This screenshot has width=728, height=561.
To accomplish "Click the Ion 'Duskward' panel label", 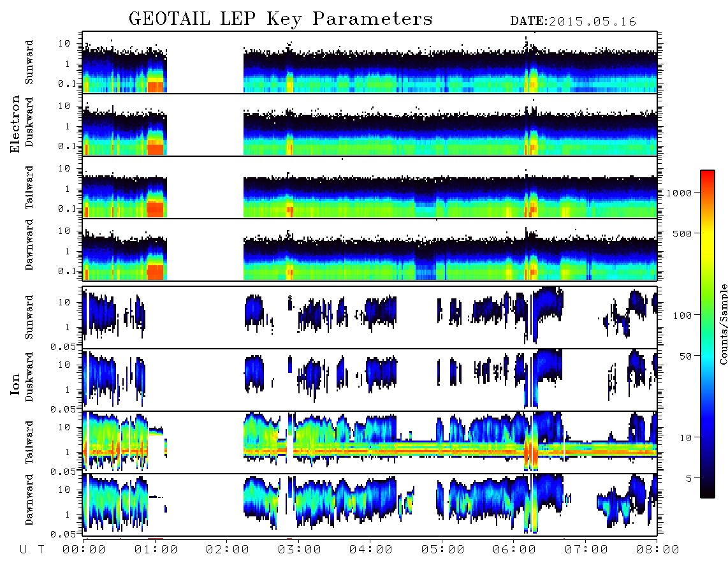I will 29,377.
